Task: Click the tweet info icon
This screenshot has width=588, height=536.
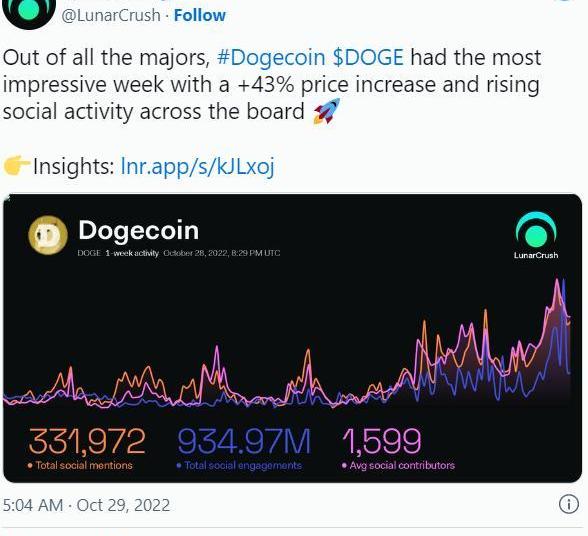Action: click(x=568, y=504)
